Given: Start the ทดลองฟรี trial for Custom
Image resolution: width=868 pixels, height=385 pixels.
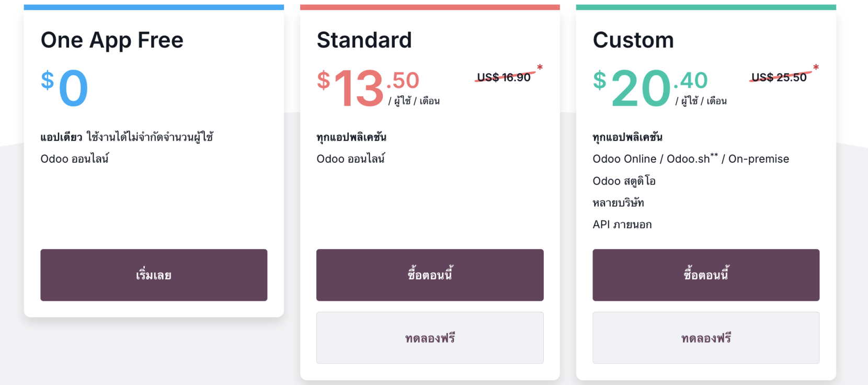Looking at the screenshot, I should pos(706,338).
